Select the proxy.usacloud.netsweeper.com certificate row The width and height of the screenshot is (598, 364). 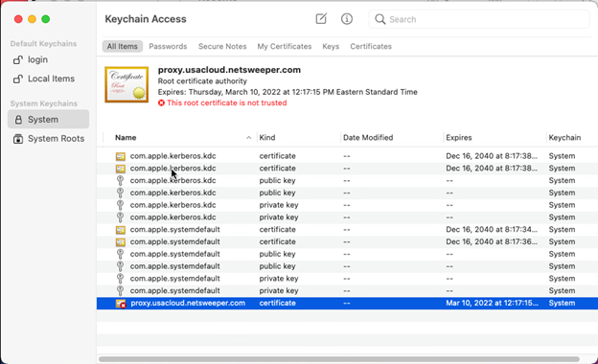[347, 304]
